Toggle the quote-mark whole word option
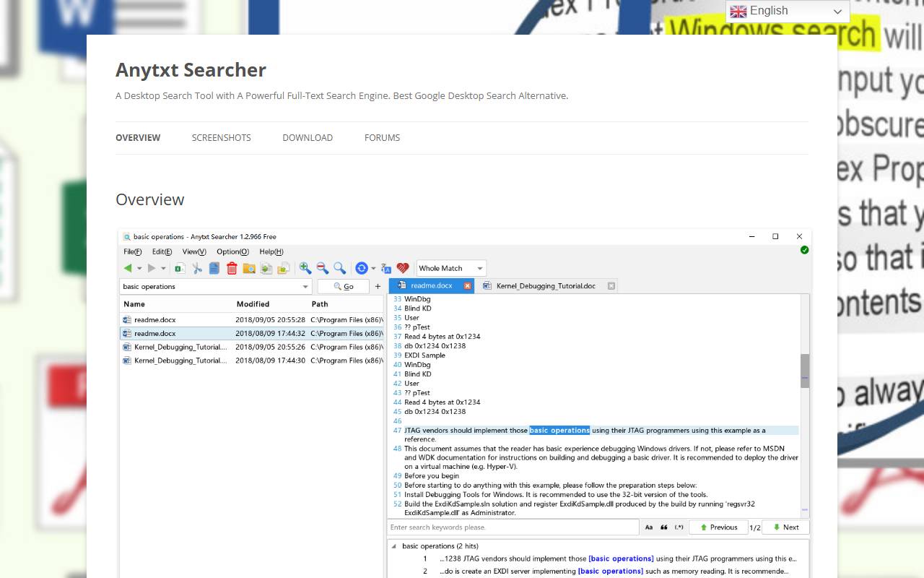This screenshot has width=924, height=578. (x=664, y=527)
